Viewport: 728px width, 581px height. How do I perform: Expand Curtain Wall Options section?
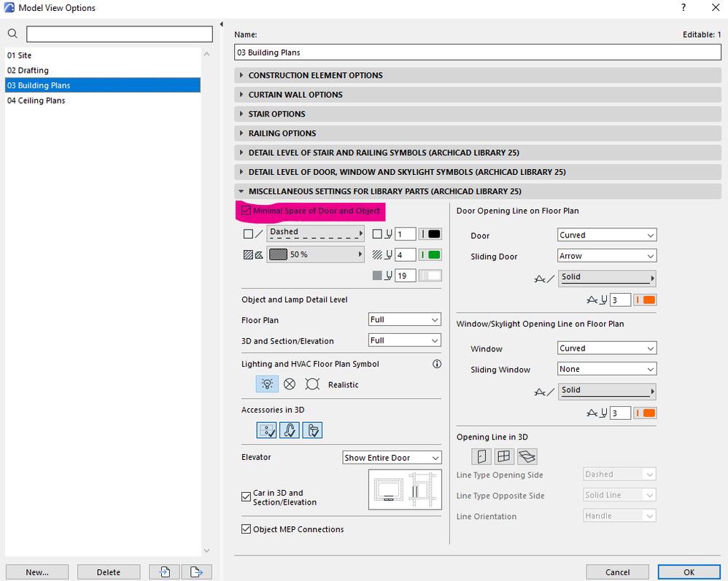[477, 95]
